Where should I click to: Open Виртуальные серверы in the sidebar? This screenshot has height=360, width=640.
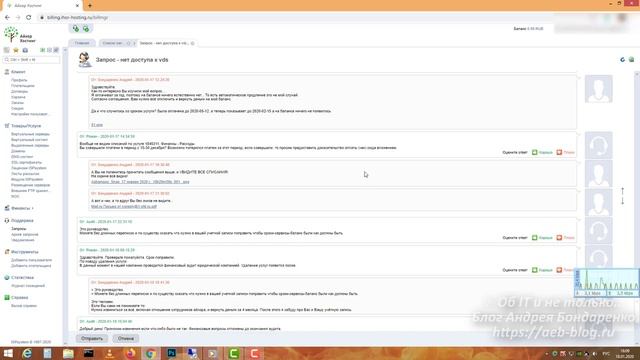pyautogui.click(x=30, y=134)
